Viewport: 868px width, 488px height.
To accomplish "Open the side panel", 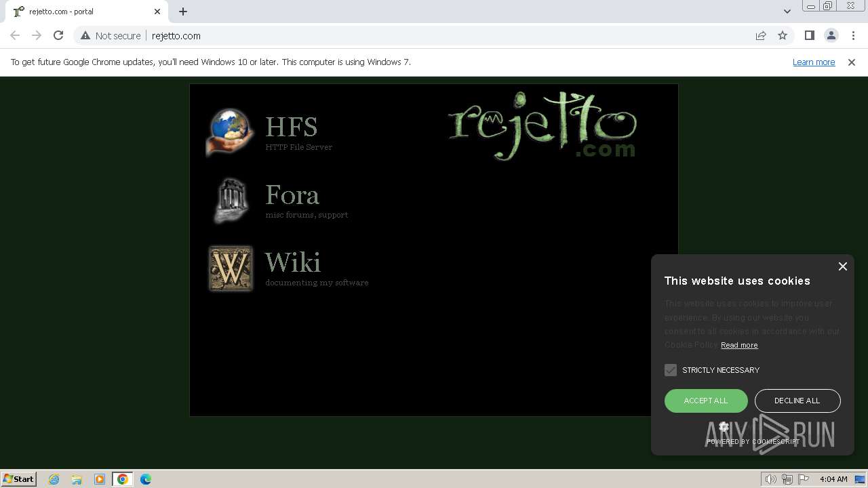I will 809,35.
